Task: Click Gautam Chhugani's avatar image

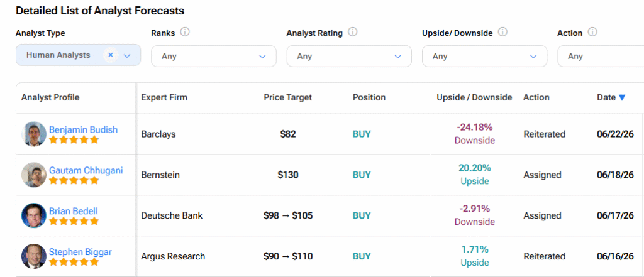Action: click(x=34, y=175)
